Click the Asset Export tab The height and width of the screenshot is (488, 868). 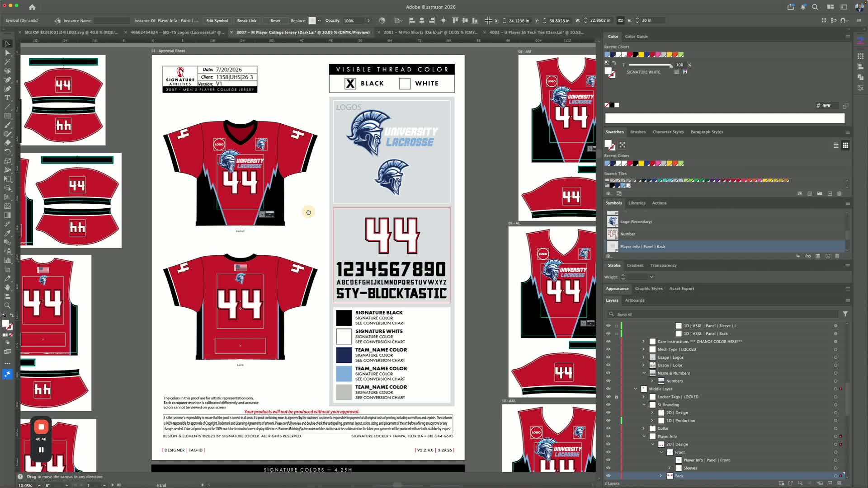tap(681, 289)
